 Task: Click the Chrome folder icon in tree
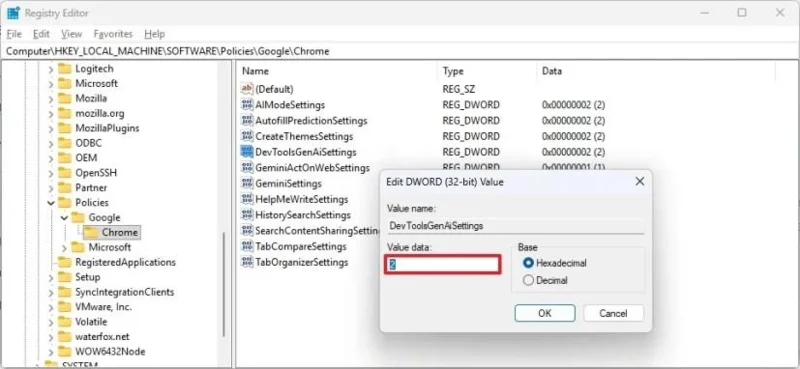(x=91, y=232)
